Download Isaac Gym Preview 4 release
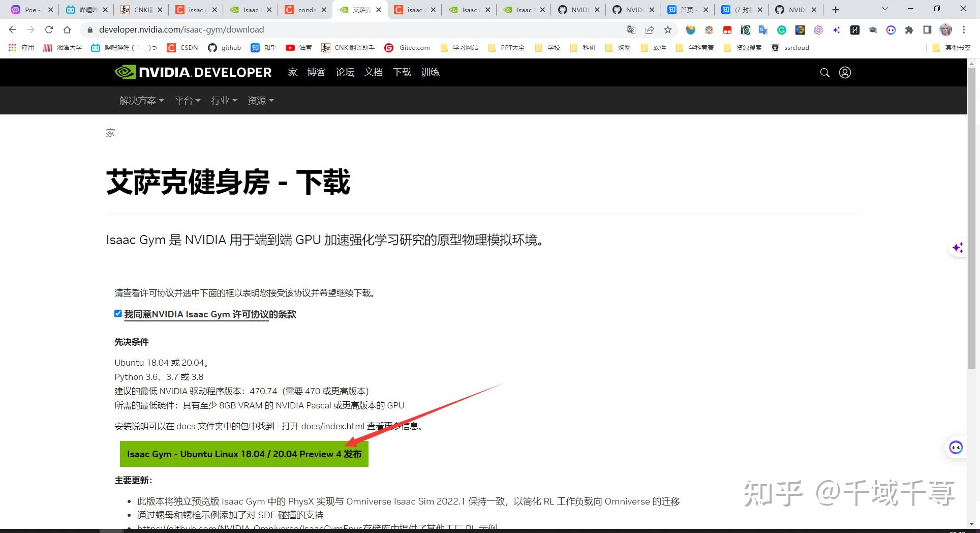 (244, 454)
